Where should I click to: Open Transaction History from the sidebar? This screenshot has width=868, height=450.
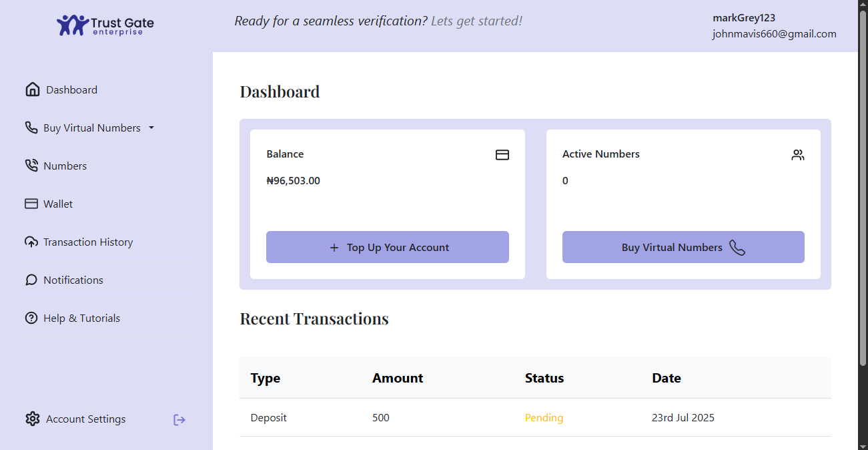point(88,242)
